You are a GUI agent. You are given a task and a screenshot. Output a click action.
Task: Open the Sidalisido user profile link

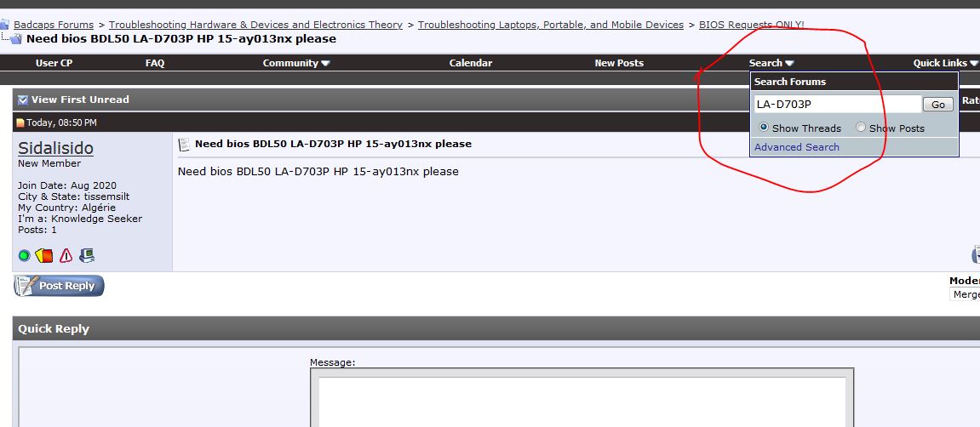point(55,148)
